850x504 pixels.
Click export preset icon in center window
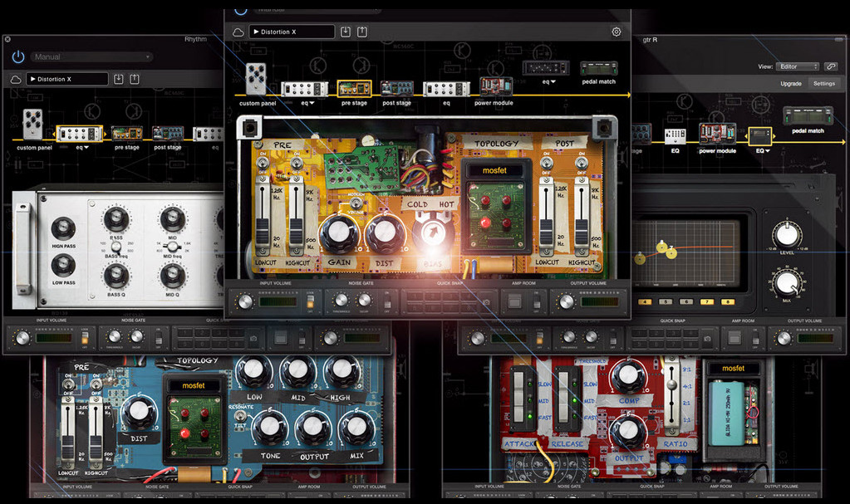[362, 32]
